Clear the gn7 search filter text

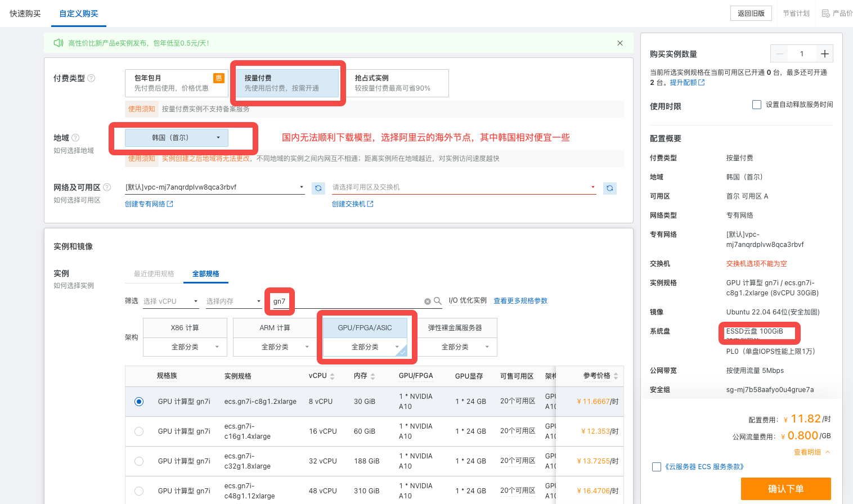(428, 301)
